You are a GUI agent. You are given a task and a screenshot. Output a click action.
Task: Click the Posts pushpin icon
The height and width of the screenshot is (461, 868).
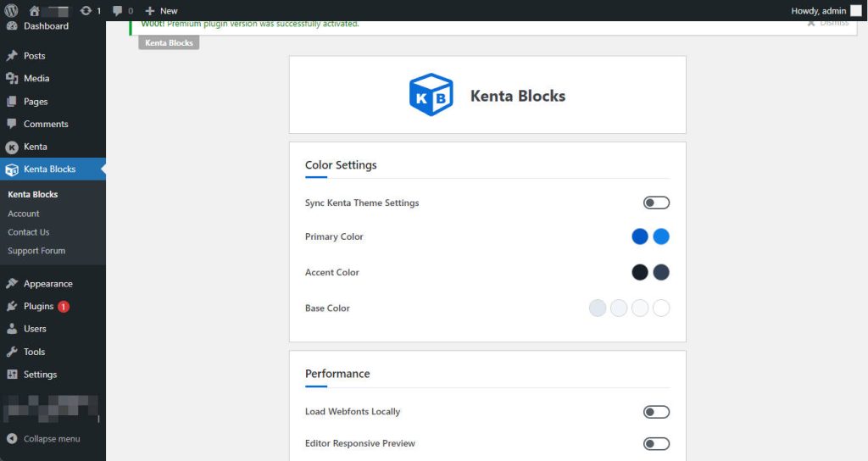coord(12,56)
